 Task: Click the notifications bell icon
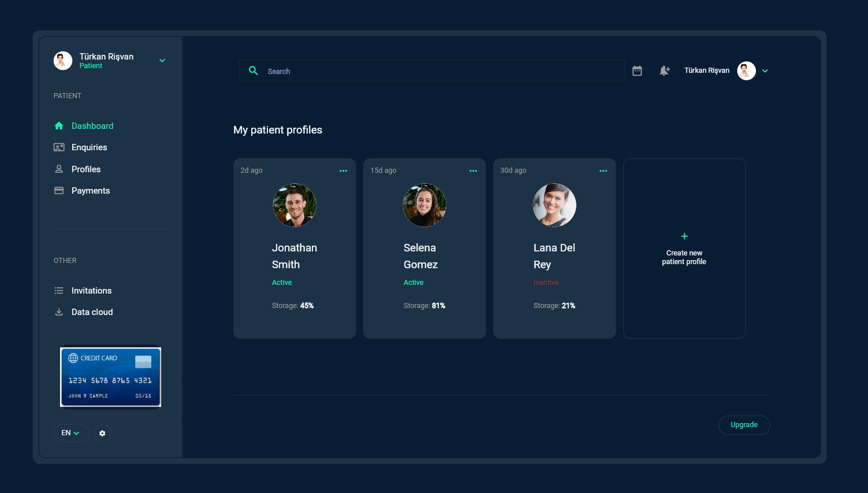pyautogui.click(x=664, y=70)
